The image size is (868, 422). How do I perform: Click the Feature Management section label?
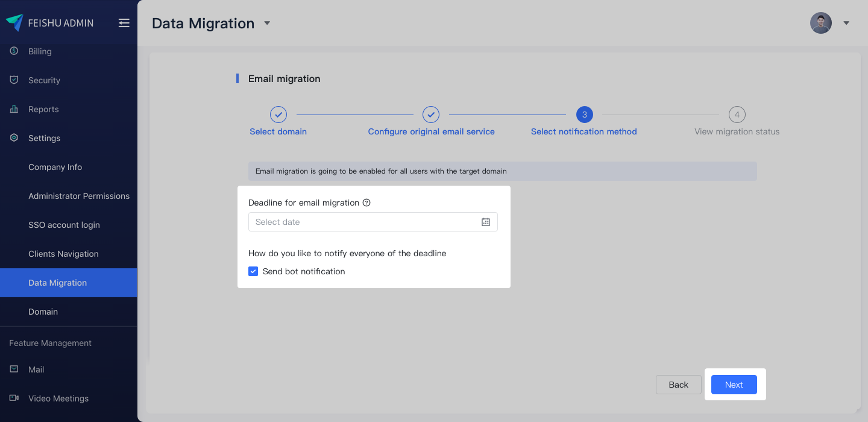[x=51, y=343]
